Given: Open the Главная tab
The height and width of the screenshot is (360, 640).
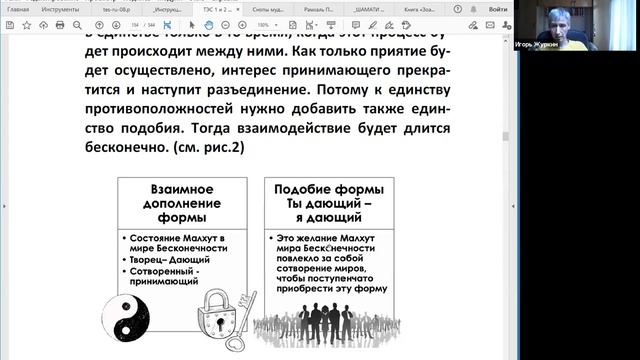Looking at the screenshot, I should pyautogui.click(x=18, y=9).
